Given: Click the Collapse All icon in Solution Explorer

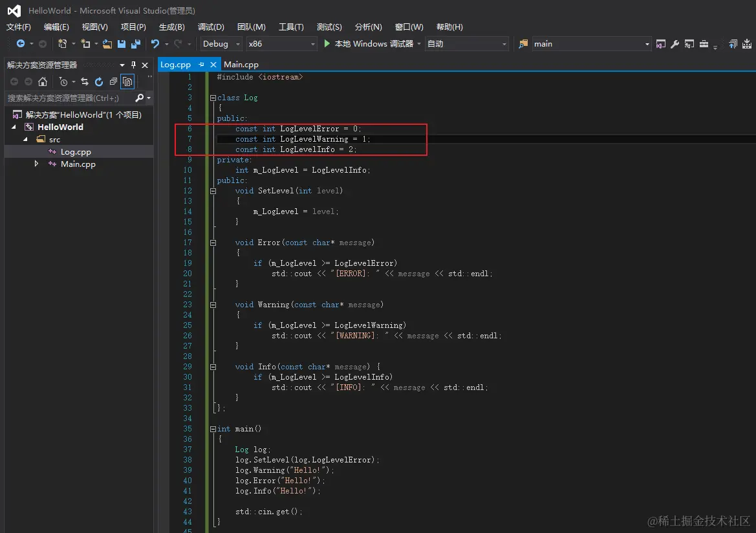Looking at the screenshot, I should (113, 82).
